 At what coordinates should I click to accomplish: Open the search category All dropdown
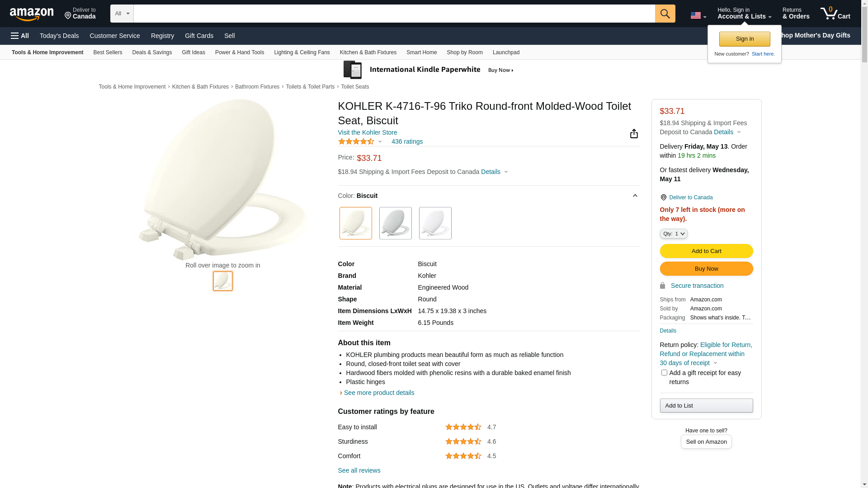[x=122, y=14]
